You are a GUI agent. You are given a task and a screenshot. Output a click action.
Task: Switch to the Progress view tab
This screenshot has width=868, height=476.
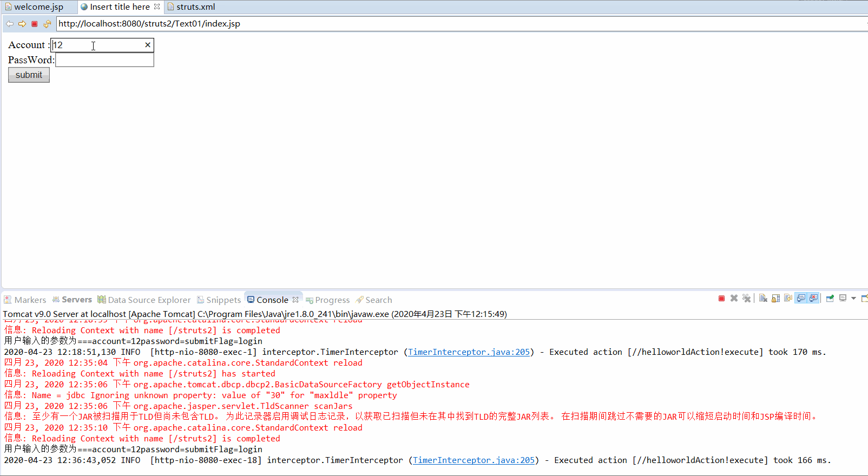coord(327,300)
